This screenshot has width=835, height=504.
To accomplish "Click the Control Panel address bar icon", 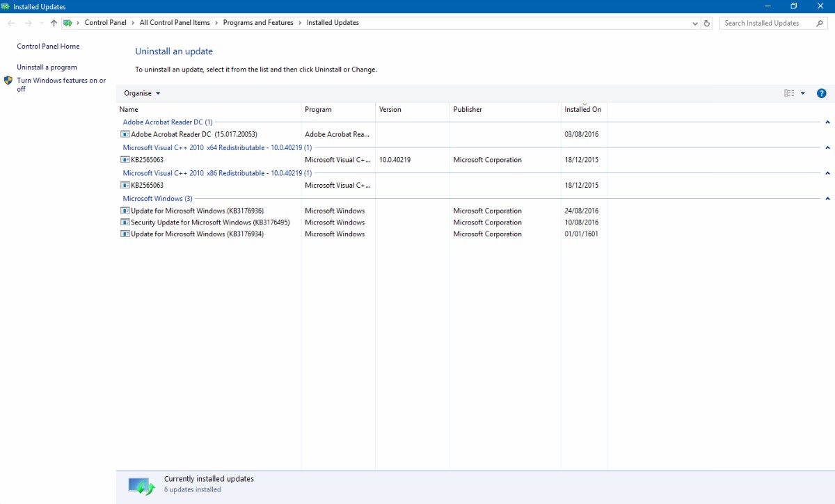I will (67, 23).
